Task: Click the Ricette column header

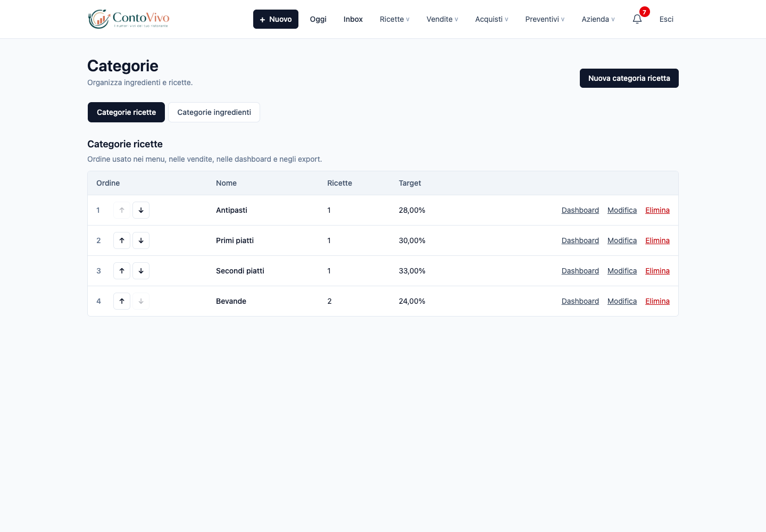Action: (339, 183)
